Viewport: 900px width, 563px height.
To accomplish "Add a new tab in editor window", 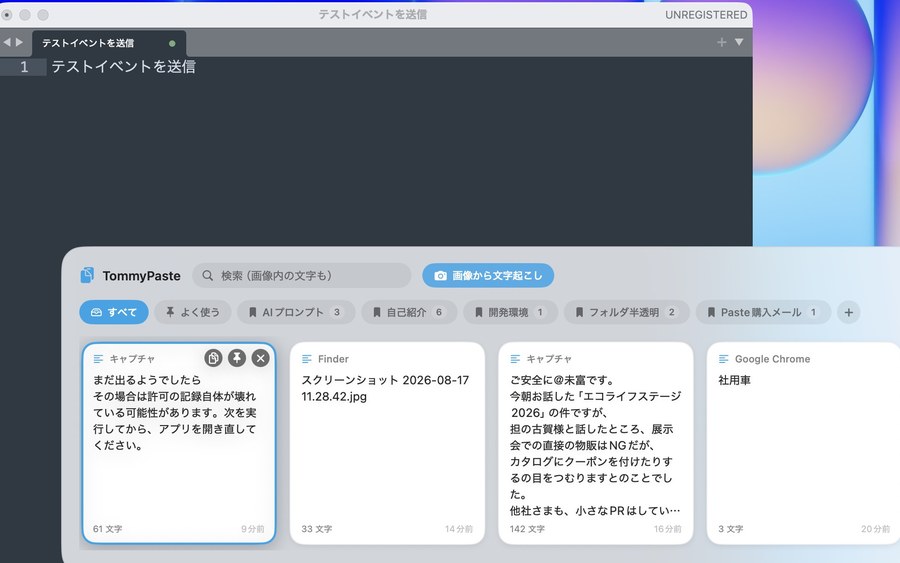I will [721, 42].
